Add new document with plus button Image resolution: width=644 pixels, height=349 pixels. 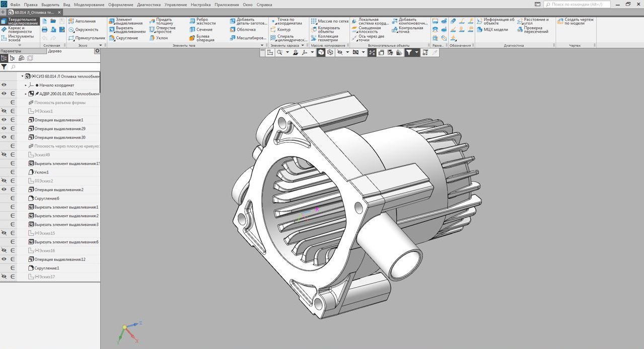click(x=3, y=12)
